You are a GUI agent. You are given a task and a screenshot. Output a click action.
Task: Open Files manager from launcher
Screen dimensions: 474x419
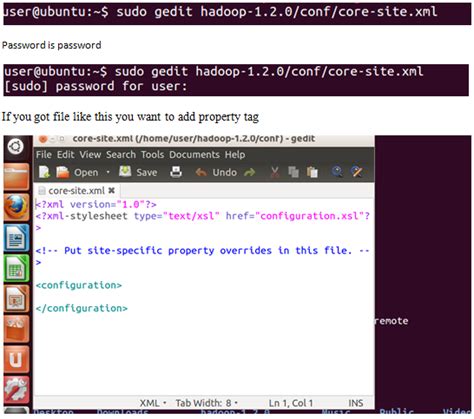tap(16, 176)
